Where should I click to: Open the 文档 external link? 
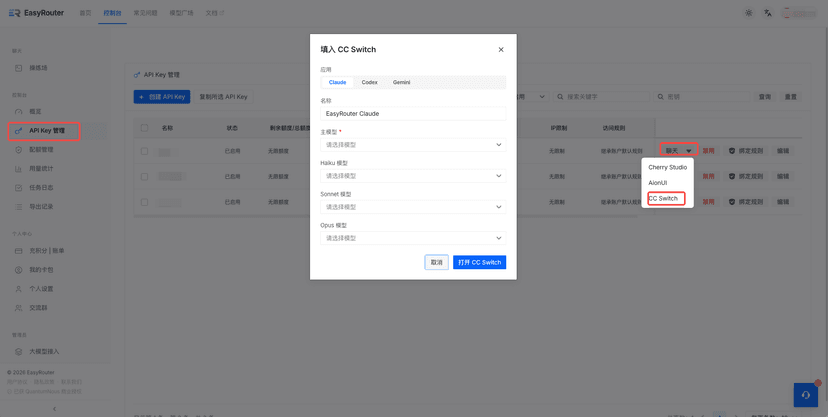pos(214,13)
